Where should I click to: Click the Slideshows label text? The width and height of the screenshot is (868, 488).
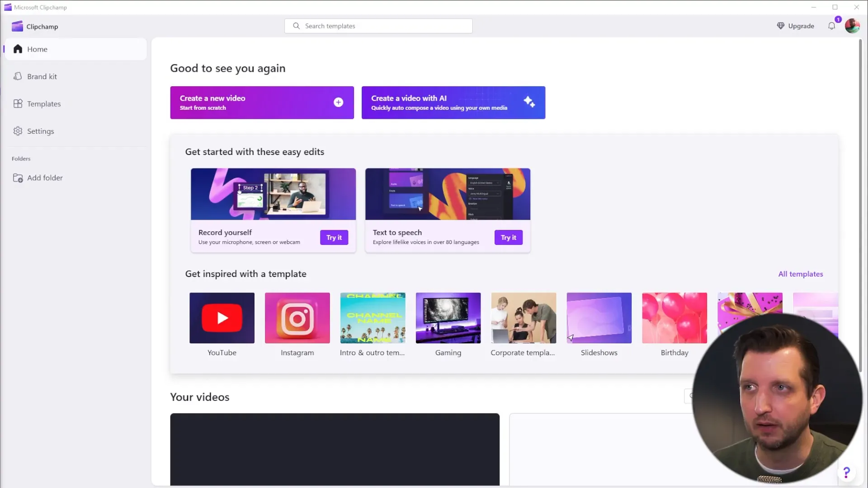(x=599, y=353)
